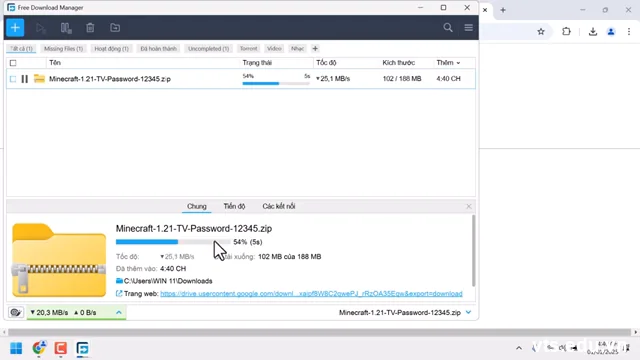Click the horizontal scrollbar above taskbar

320,332
